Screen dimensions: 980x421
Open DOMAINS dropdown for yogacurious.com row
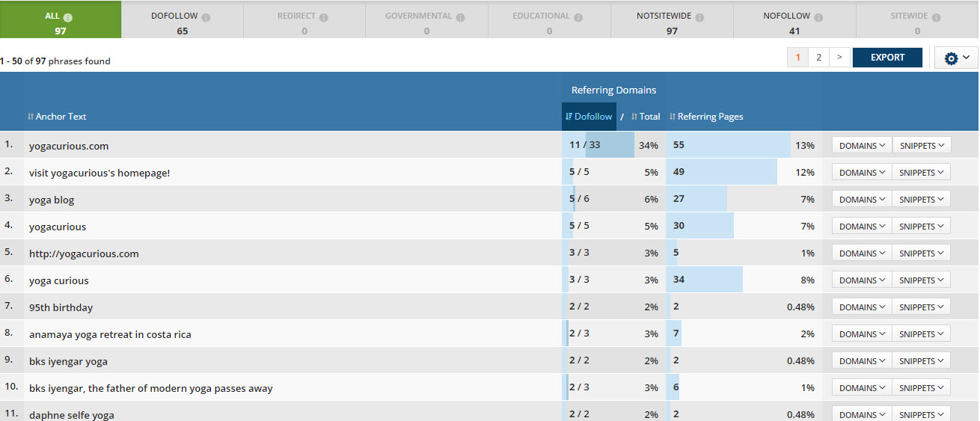tap(862, 145)
